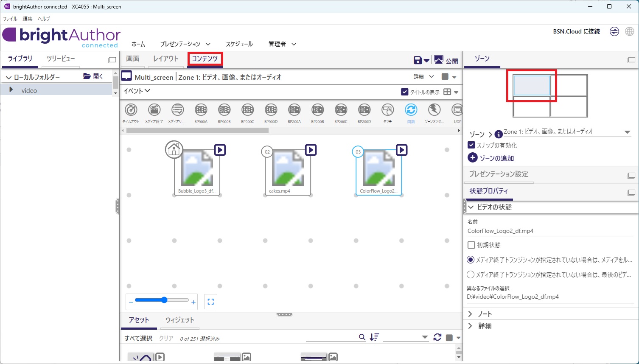Select the ゾーンメッセージ event icon

pyautogui.click(x=434, y=110)
